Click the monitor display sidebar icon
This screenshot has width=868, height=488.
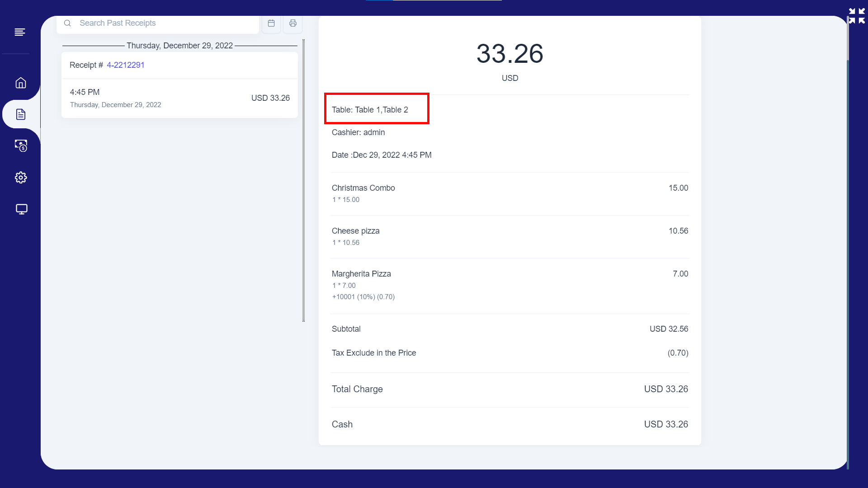point(21,209)
